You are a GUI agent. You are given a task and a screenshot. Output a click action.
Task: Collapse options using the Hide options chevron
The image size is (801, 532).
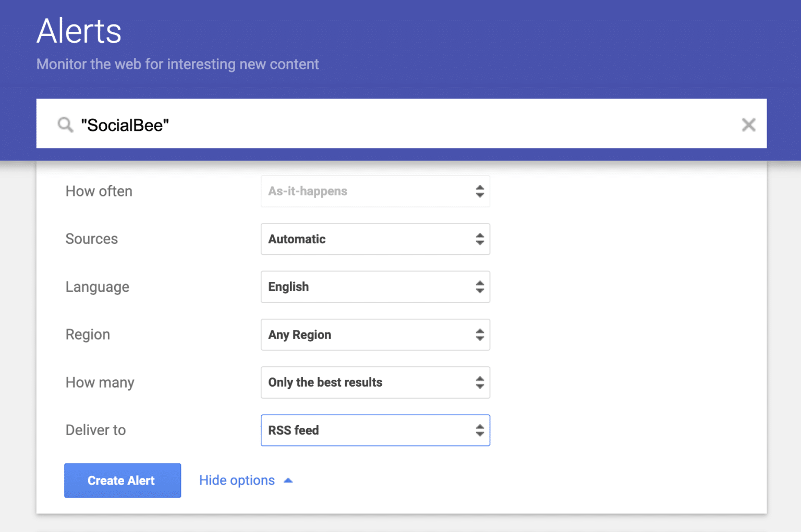288,480
